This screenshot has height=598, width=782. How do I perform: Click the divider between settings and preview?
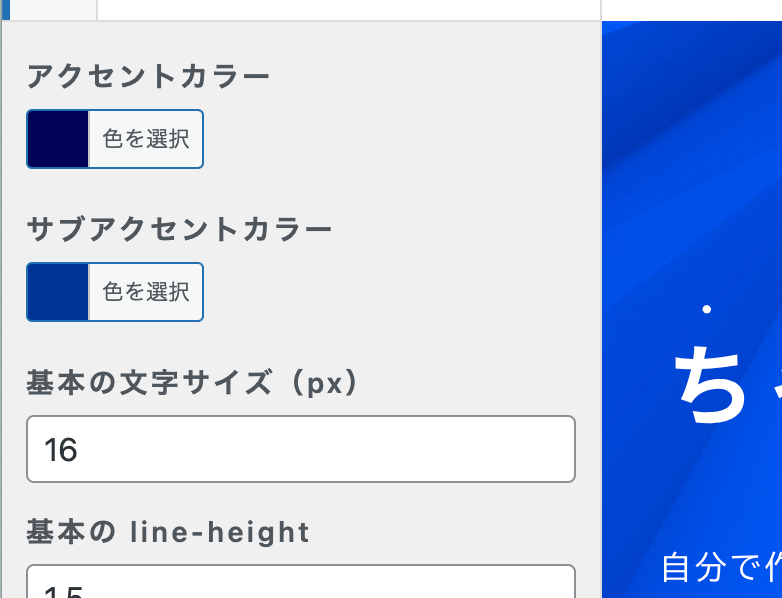click(x=601, y=300)
